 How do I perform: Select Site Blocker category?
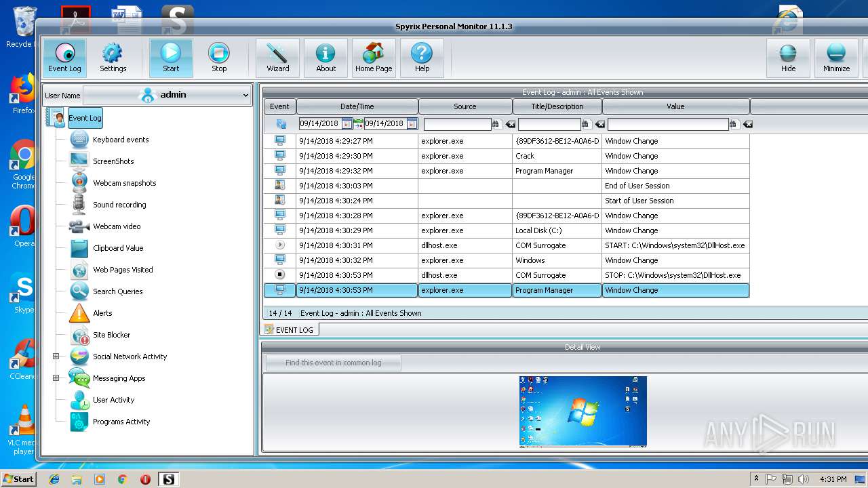pos(111,335)
